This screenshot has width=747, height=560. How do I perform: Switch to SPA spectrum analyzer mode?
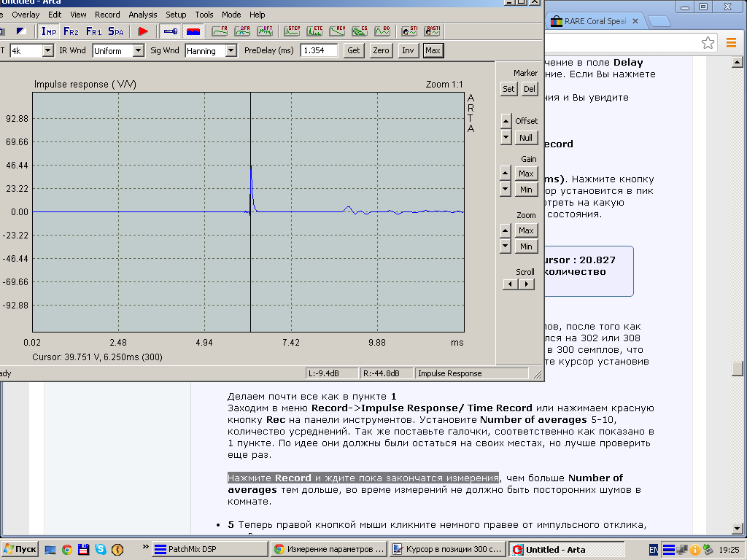point(116,31)
